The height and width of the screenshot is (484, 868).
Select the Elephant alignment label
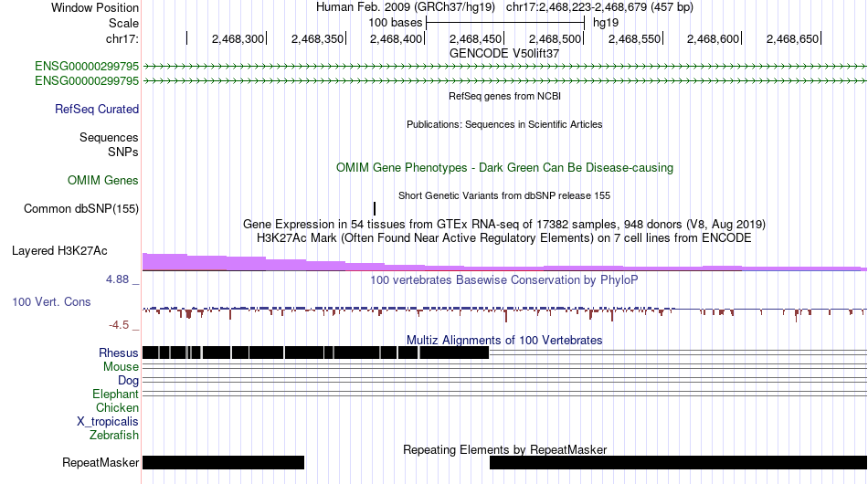tap(115, 394)
